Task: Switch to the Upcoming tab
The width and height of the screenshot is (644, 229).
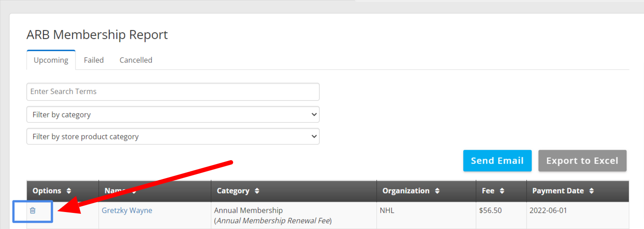Action: point(51,60)
